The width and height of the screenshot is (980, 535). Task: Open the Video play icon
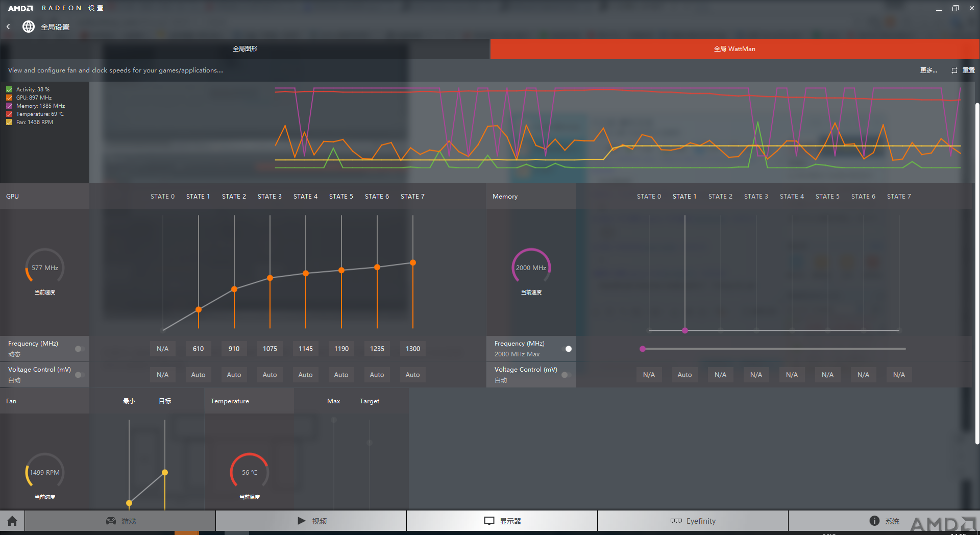(x=302, y=521)
